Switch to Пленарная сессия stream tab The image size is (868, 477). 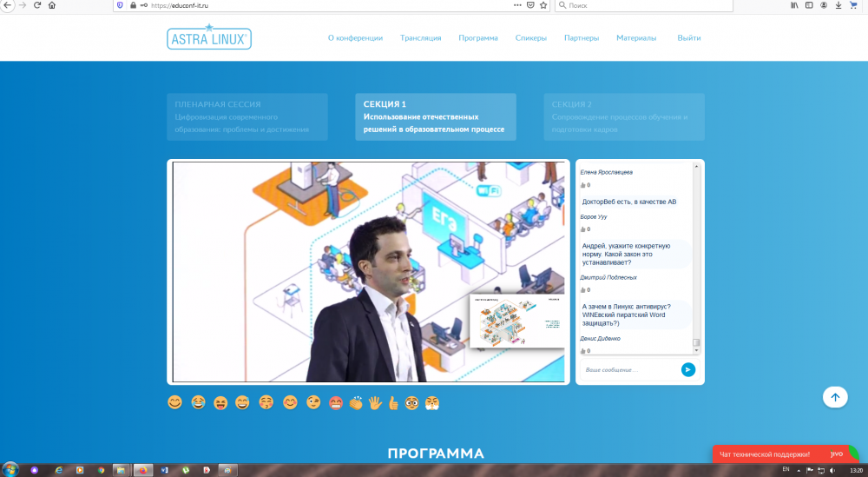pos(247,116)
